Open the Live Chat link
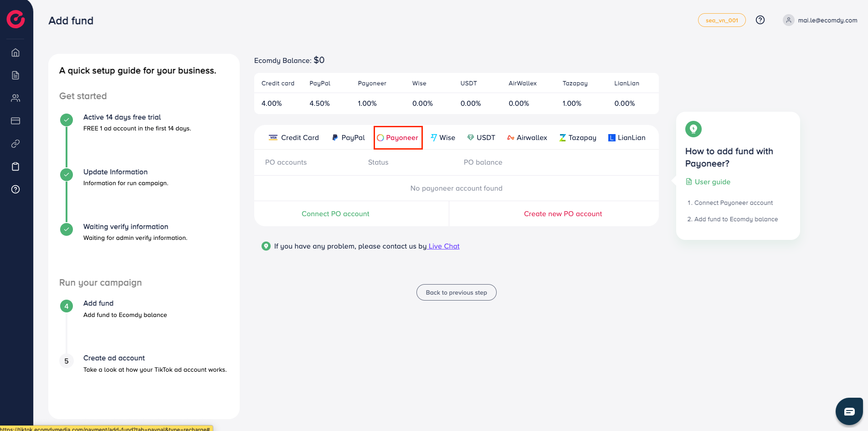 [x=444, y=246]
